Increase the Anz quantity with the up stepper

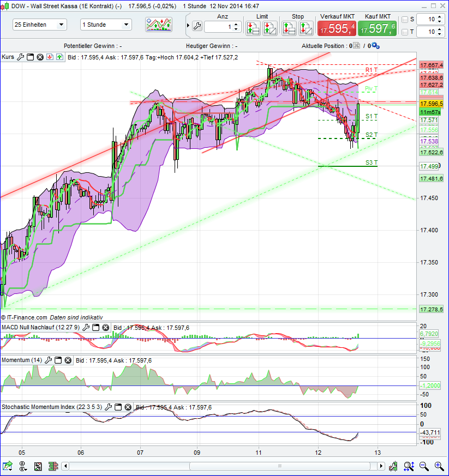235,23
